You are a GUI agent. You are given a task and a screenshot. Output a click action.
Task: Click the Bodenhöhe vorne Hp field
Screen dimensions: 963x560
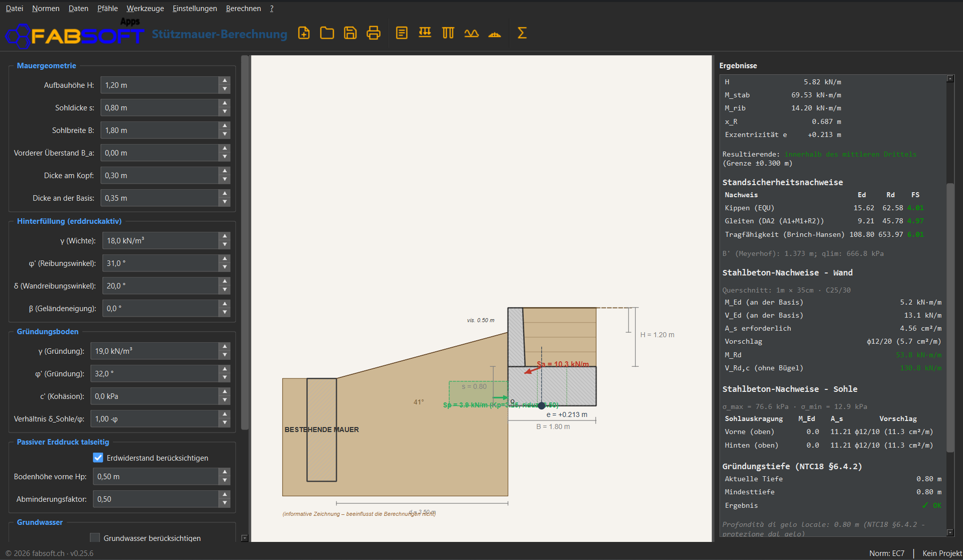pyautogui.click(x=156, y=477)
